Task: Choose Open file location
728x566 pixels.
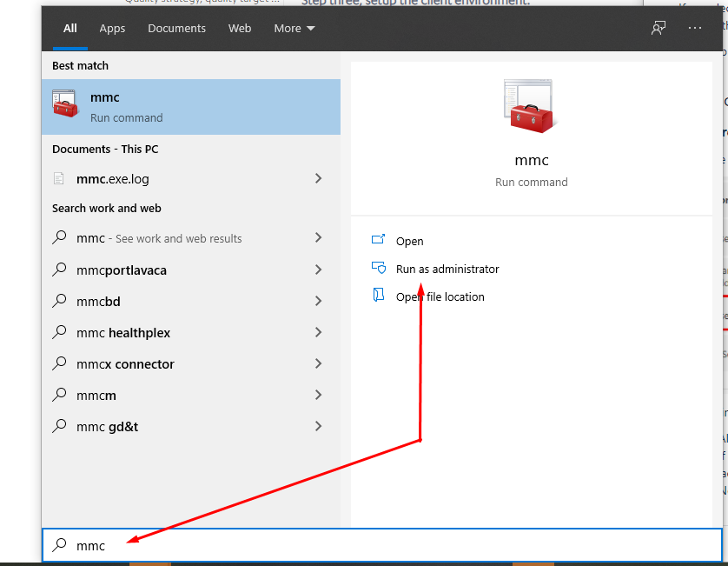Action: click(x=440, y=296)
